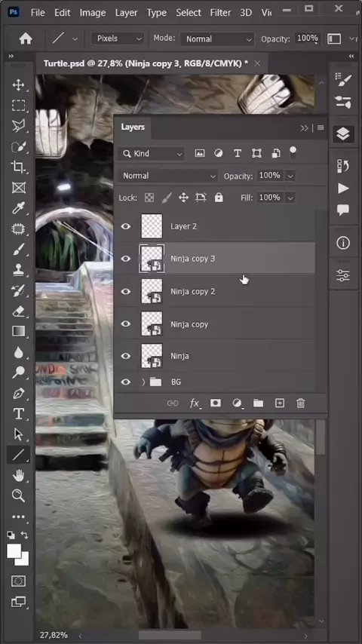Open the Brushes panel icon
This screenshot has width=362, height=644.
[342, 80]
